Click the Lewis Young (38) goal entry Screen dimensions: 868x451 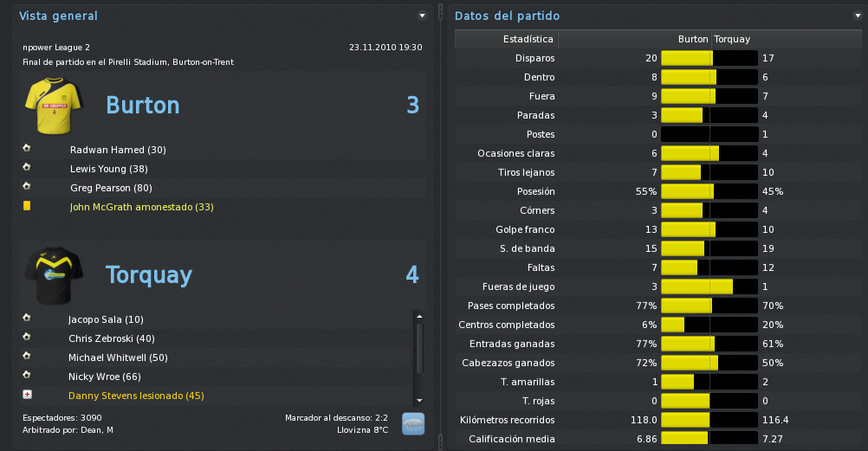pos(109,170)
